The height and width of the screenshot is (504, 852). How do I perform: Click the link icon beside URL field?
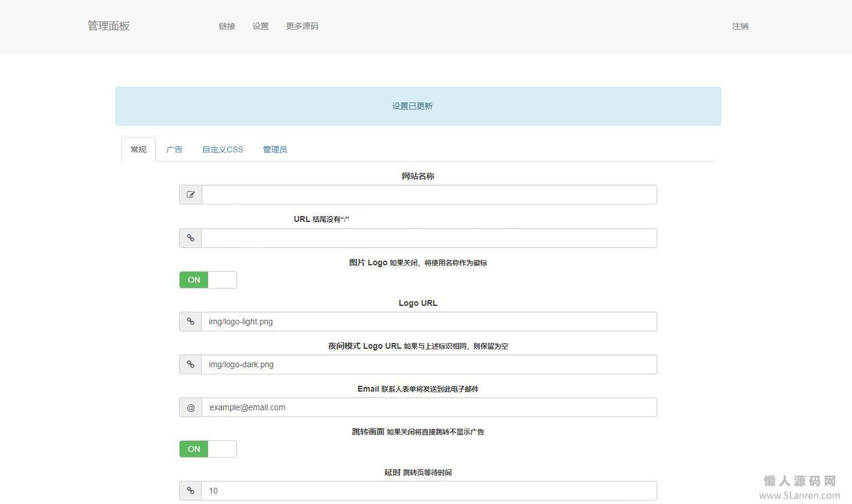(x=190, y=238)
